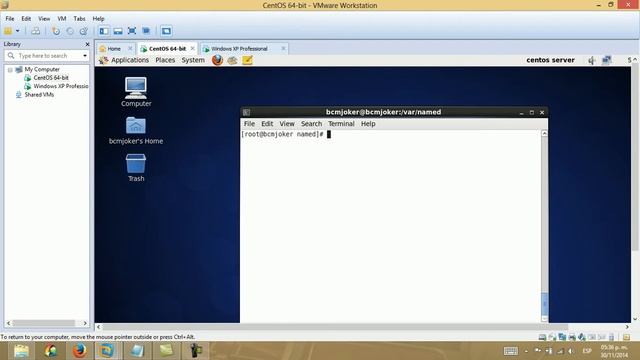The image size is (640, 360).
Task: Select CentOS 64-bit in the library tree
Action: [51, 78]
